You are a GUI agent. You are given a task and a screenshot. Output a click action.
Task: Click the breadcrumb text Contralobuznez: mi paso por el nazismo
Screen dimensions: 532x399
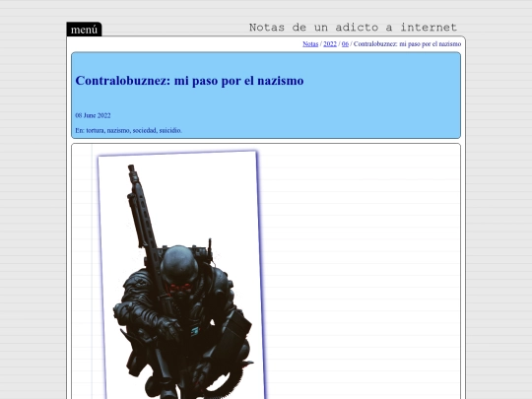[x=407, y=44]
